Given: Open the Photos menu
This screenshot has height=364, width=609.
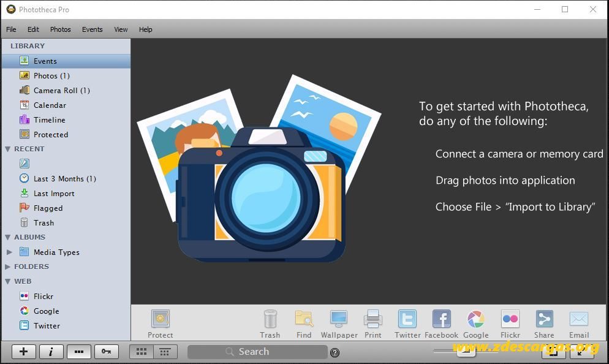Looking at the screenshot, I should click(x=60, y=29).
